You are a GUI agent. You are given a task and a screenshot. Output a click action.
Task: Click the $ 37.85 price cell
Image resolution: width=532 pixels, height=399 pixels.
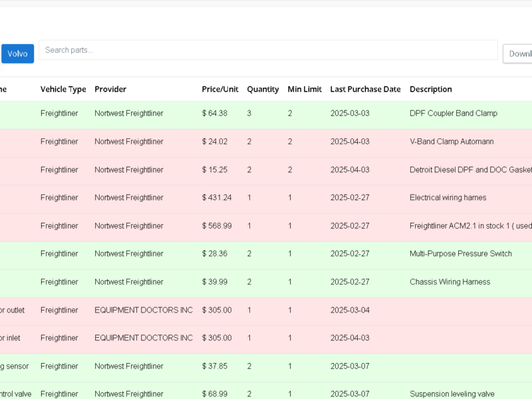coord(215,366)
